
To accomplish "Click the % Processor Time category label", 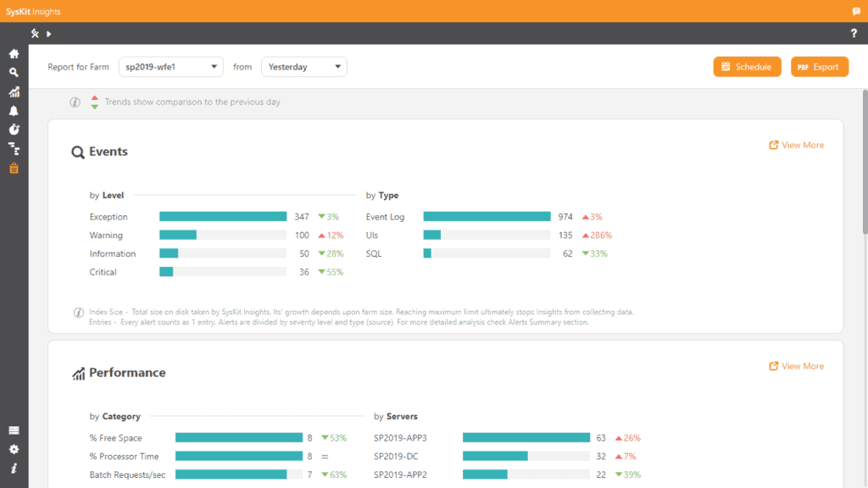I will tap(124, 457).
